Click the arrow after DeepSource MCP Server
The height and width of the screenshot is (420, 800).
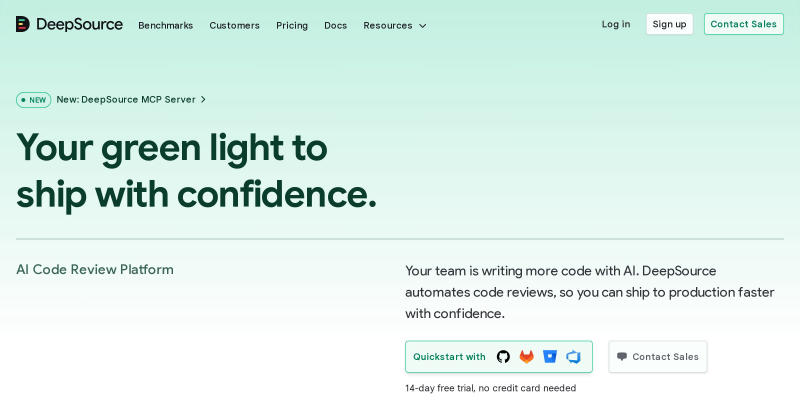[x=203, y=100]
